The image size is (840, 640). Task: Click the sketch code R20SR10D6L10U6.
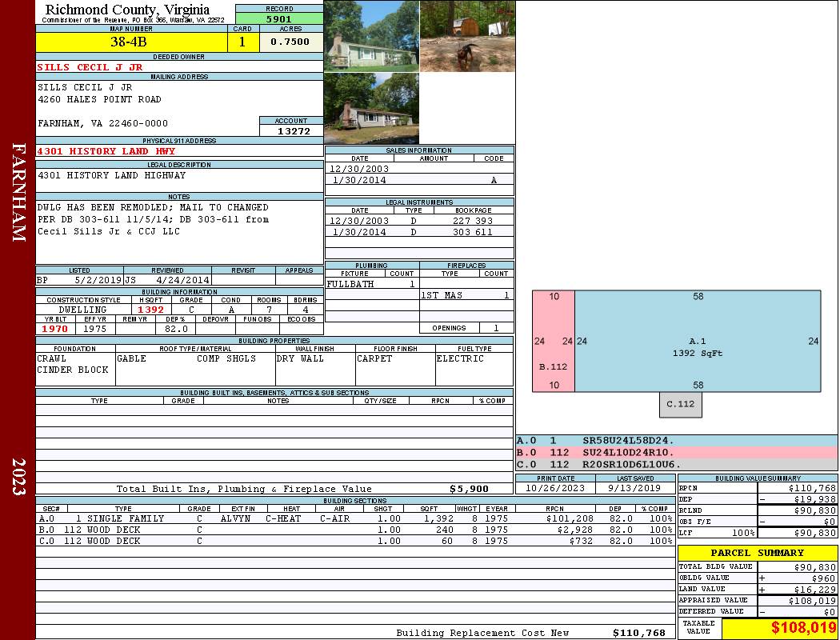[631, 464]
